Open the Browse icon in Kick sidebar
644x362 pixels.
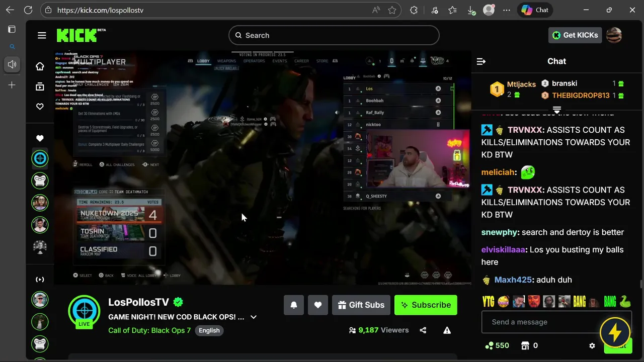coord(40,86)
